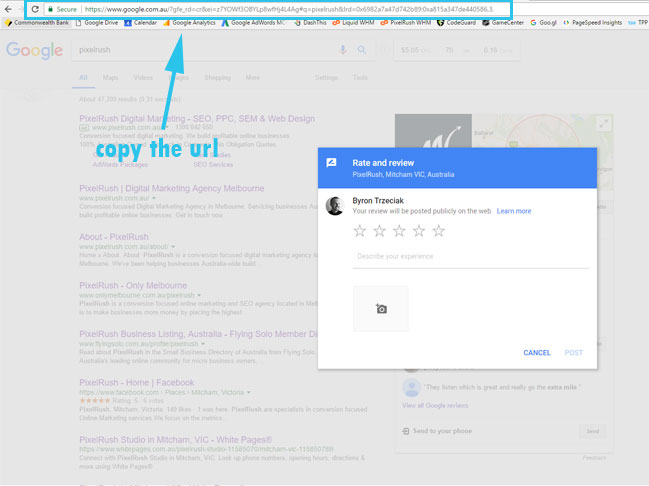Rate one star

coord(360,231)
